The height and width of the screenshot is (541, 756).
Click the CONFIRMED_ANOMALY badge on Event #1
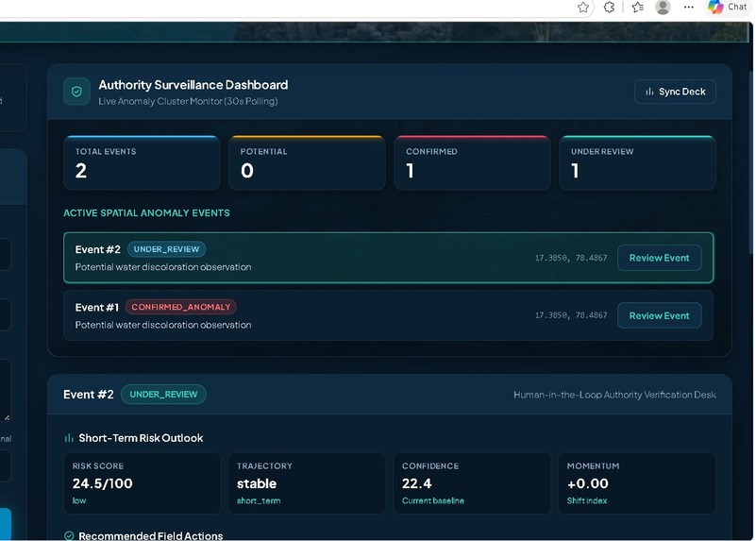(x=181, y=307)
